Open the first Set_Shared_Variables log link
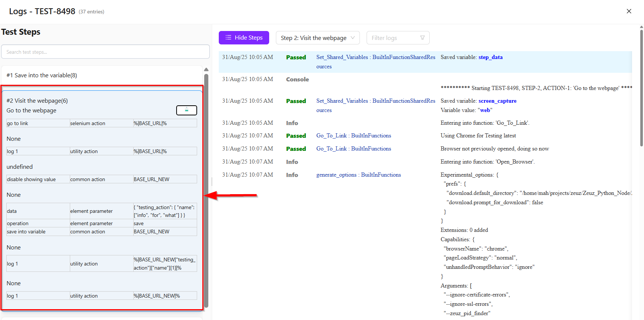The width and height of the screenshot is (644, 320). (376, 57)
